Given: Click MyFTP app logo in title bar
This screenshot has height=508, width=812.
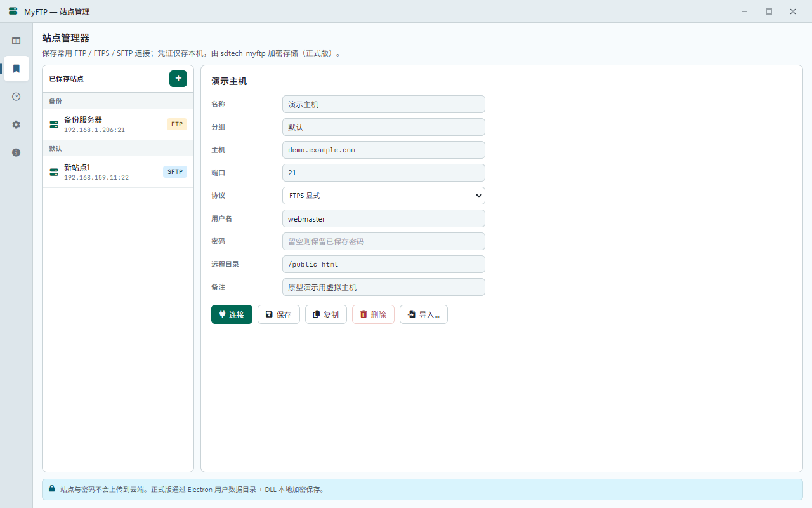Looking at the screenshot, I should coord(13,11).
